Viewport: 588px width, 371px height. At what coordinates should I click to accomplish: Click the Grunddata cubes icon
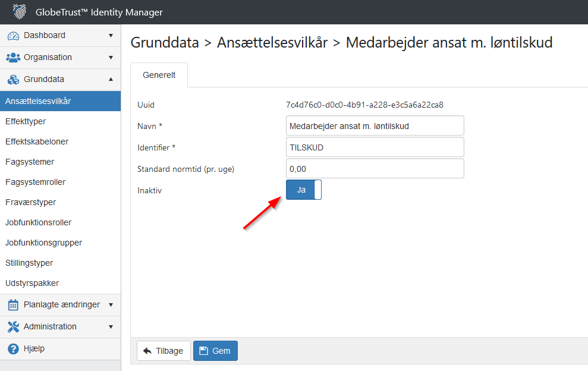pyautogui.click(x=13, y=80)
